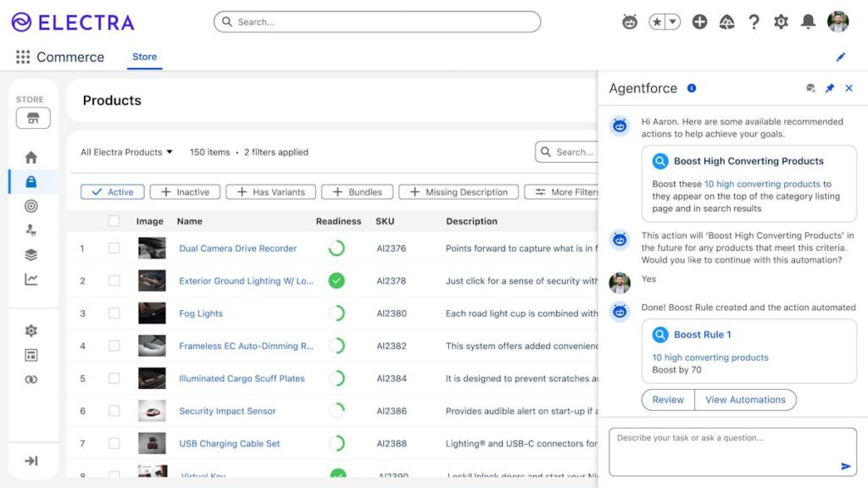This screenshot has height=488, width=868.
Task: Check the Exterior Ground Lighting row checkbox
Action: (x=114, y=281)
